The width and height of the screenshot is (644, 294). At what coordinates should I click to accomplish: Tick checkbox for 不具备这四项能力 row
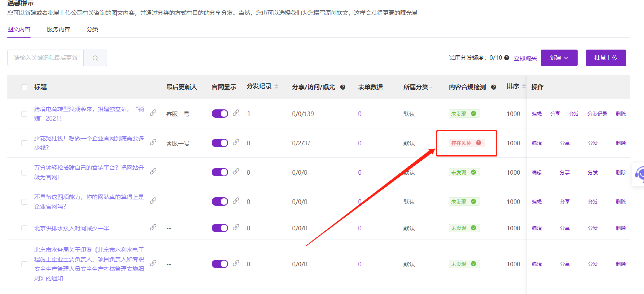24,202
